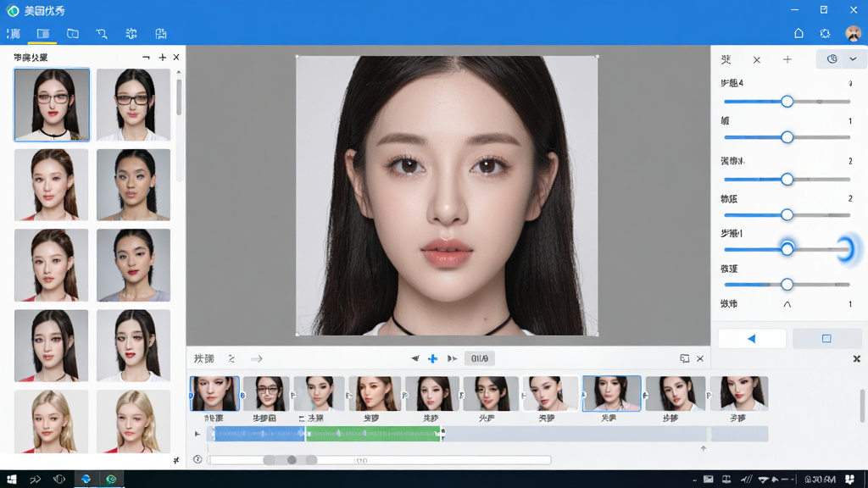This screenshot has width=868, height=488.
Task: Click the slider with the glowing blue ring
Action: point(787,249)
